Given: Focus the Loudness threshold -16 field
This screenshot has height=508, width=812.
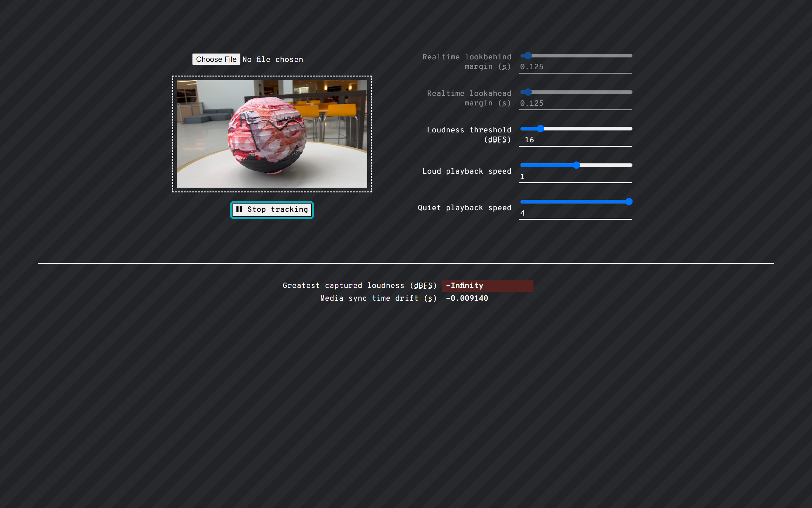Looking at the screenshot, I should (575, 140).
